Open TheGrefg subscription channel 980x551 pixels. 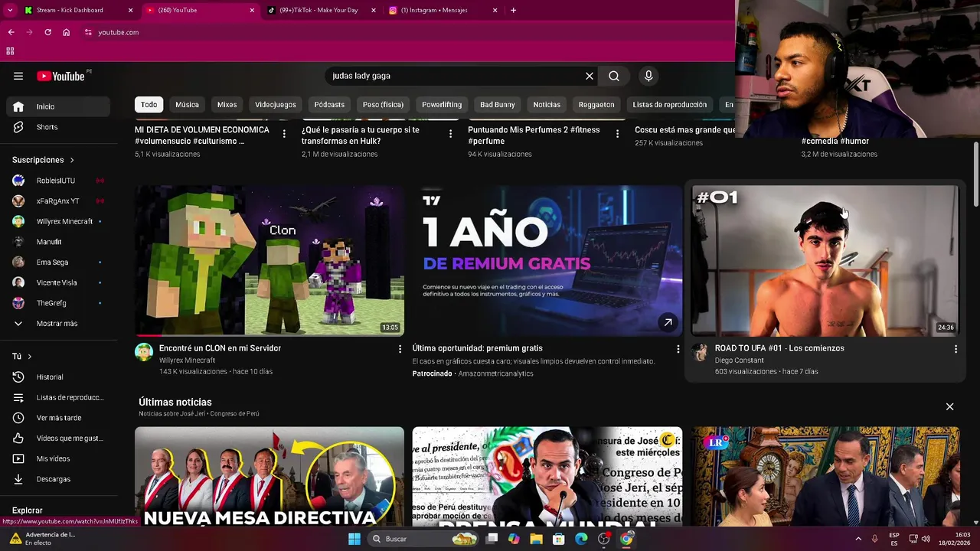tap(60, 303)
